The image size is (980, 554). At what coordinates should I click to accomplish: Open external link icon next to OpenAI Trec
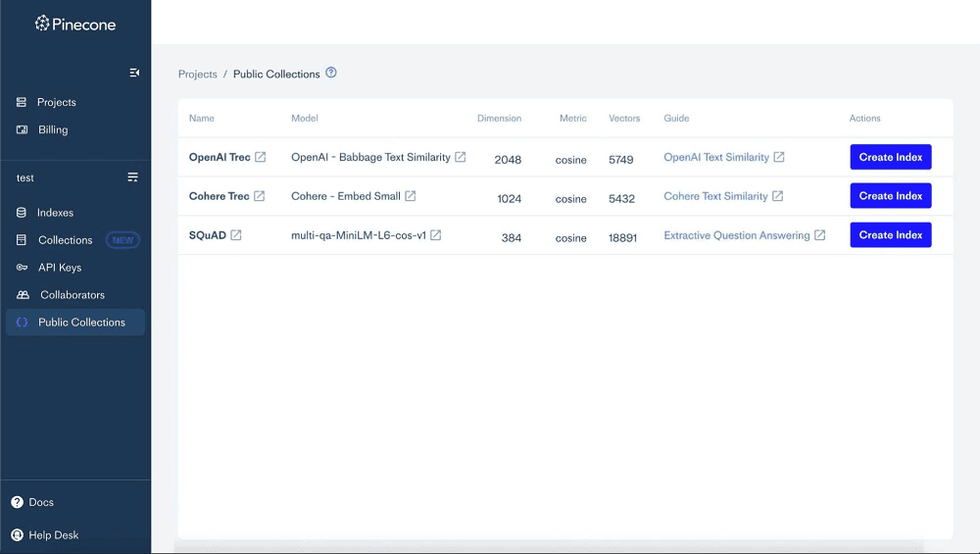point(260,157)
